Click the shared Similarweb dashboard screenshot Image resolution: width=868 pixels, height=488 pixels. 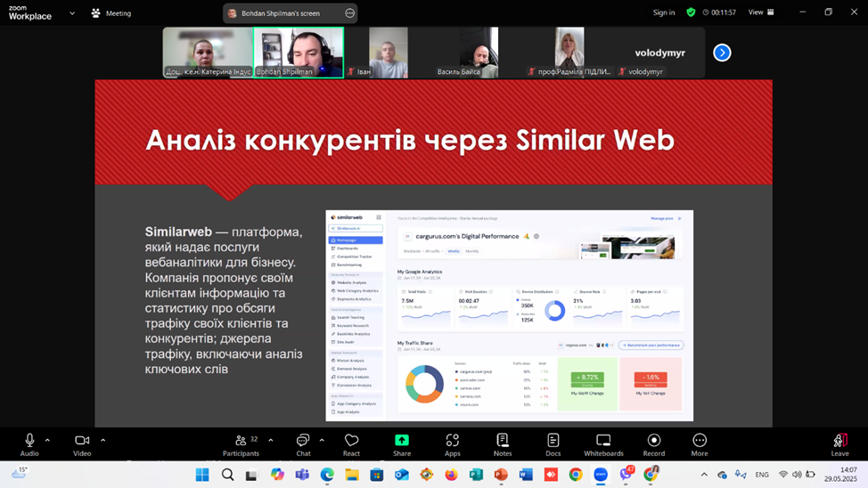tap(509, 315)
